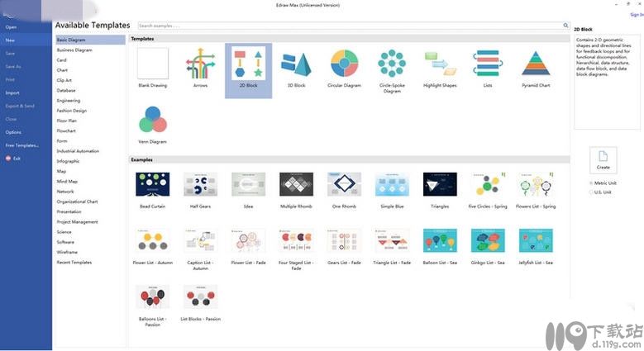
Task: Open Triangle List - Fade example
Action: [392, 240]
